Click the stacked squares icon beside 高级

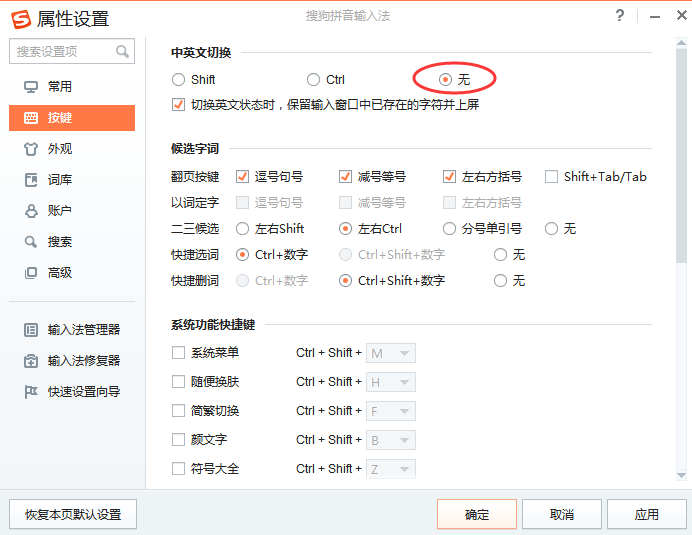tap(31, 273)
